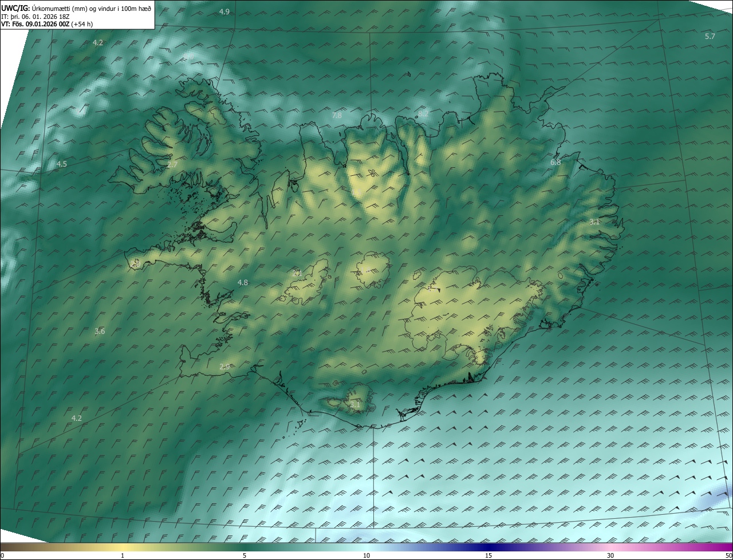733x560 pixels.
Task: Select the 6.8 value on the map
Action: (555, 163)
